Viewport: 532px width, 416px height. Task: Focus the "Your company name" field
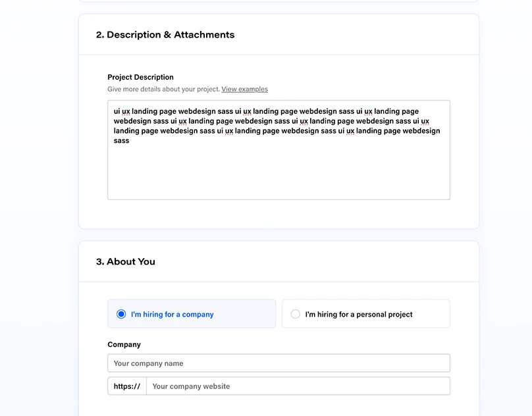pyautogui.click(x=279, y=363)
